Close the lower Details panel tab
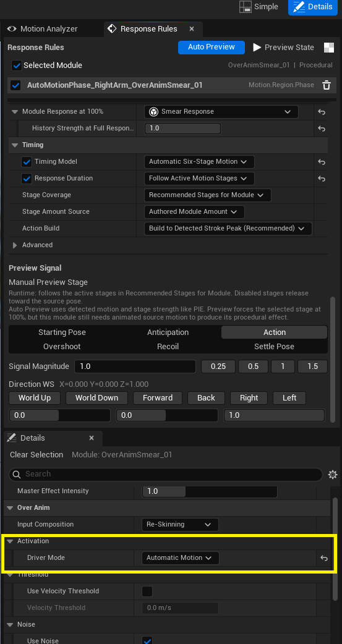 point(92,438)
